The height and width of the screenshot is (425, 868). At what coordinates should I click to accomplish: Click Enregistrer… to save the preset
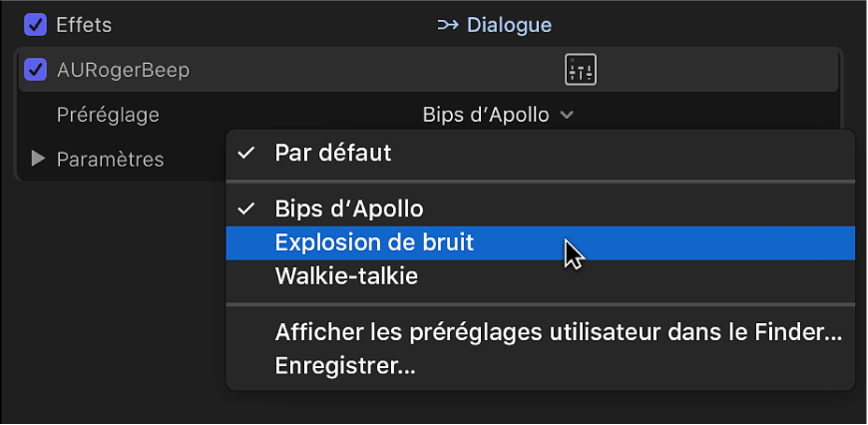pyautogui.click(x=345, y=366)
